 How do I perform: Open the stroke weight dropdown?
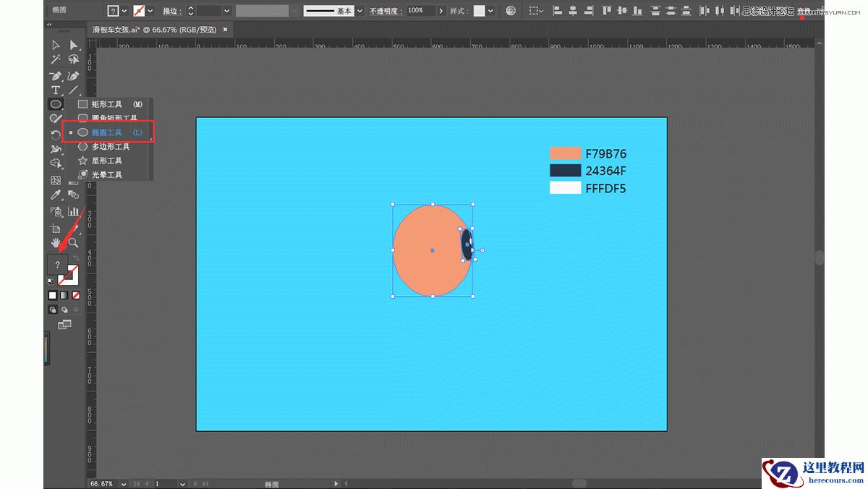click(226, 11)
